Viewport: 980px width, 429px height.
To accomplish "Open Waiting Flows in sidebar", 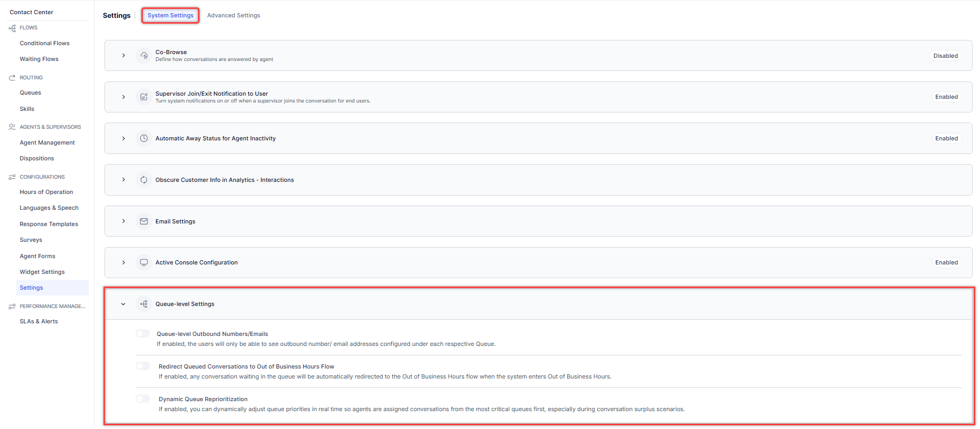I will click(x=39, y=59).
